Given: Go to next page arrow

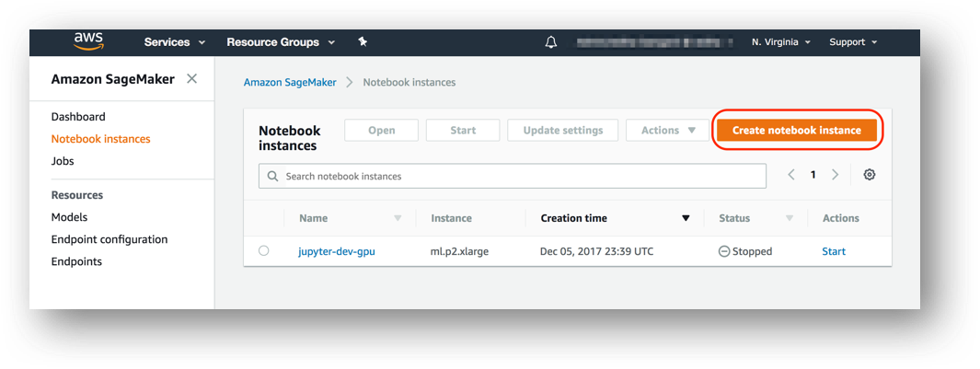Looking at the screenshot, I should (x=835, y=175).
